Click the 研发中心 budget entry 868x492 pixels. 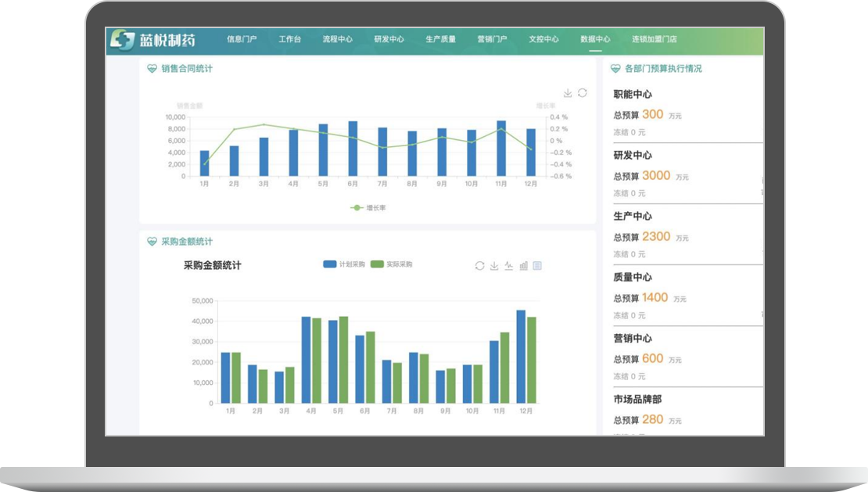coord(633,156)
